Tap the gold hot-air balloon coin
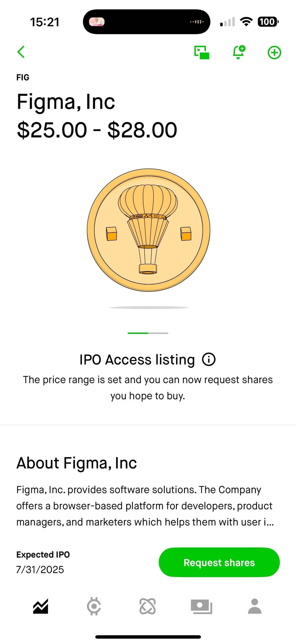The height and width of the screenshot is (644, 296). point(148,230)
